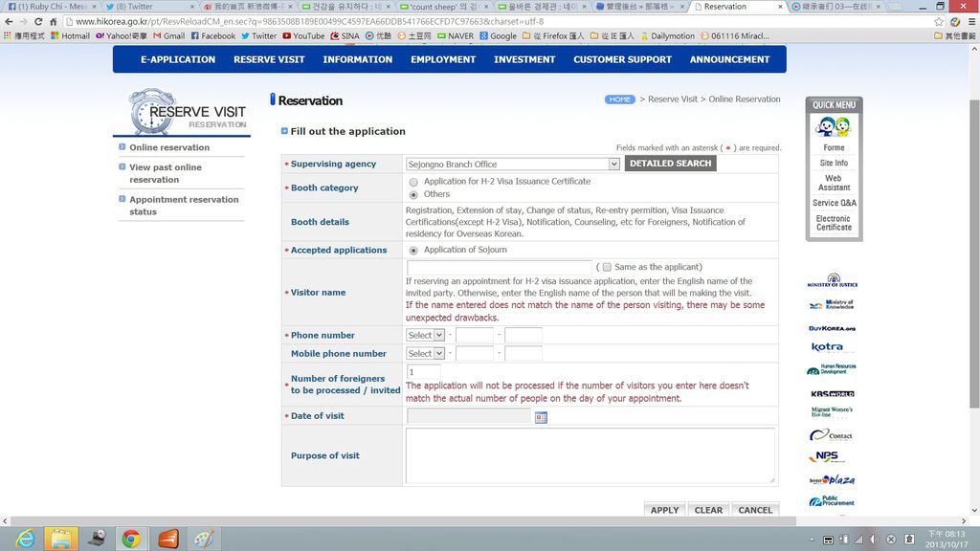Click the Migrant Women's Hot-line logo
Screen dimensions: 980x551
(x=832, y=411)
